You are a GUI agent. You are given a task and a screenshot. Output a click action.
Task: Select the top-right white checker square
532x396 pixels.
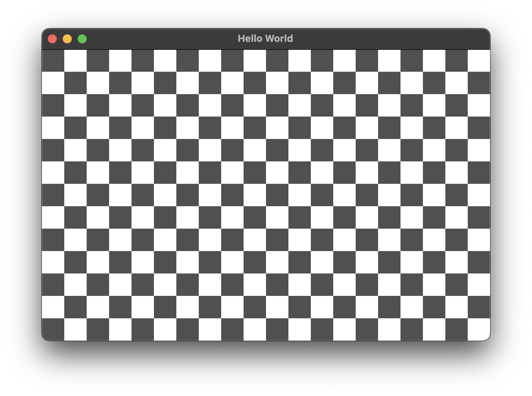point(479,60)
